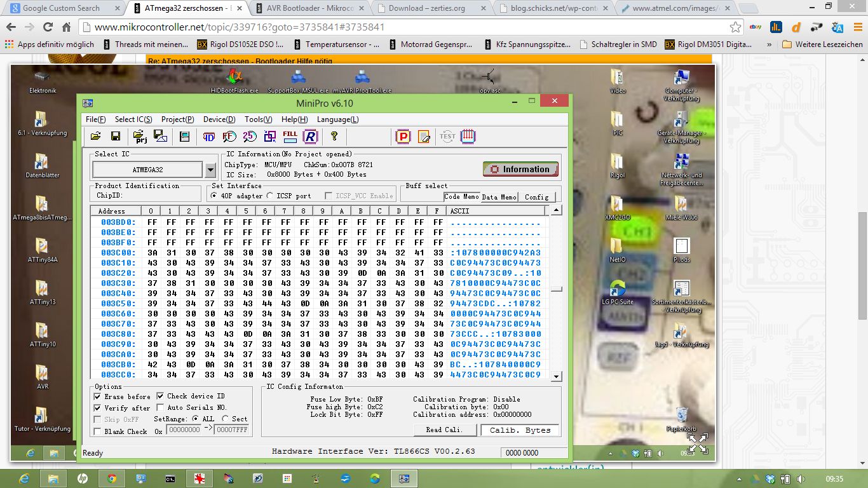Click the Program chip P icon
The image size is (868, 488).
pyautogui.click(x=403, y=135)
